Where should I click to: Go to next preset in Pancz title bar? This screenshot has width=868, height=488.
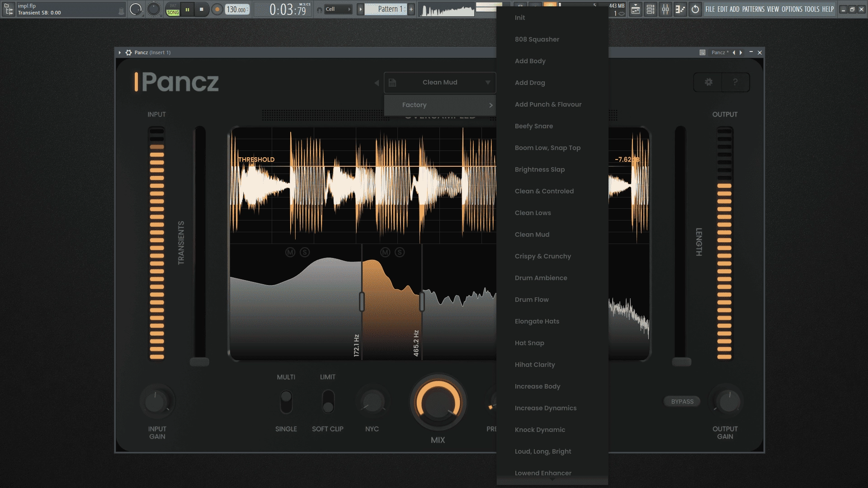[x=741, y=52]
